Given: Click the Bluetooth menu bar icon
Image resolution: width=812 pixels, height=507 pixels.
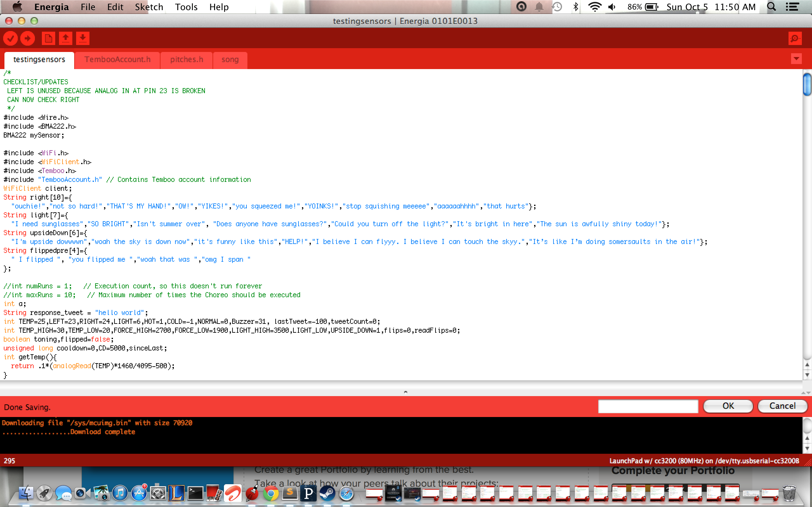Looking at the screenshot, I should pos(575,7).
